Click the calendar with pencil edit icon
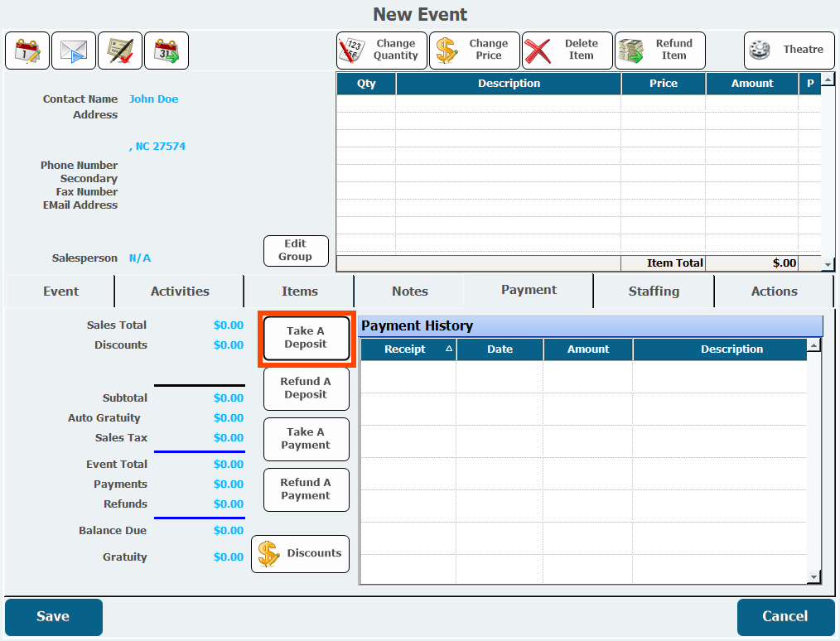The height and width of the screenshot is (641, 840). (x=27, y=51)
